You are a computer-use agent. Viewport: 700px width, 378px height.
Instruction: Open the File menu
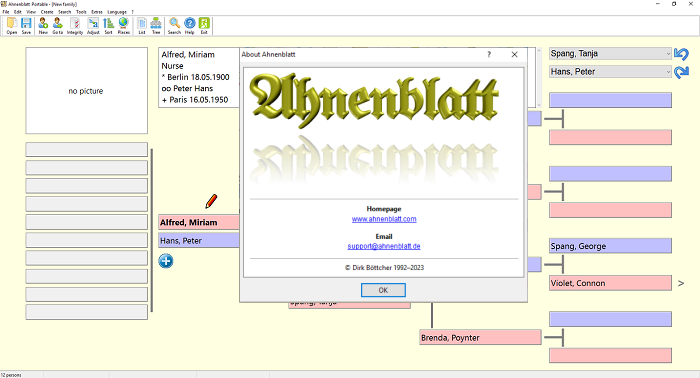[x=6, y=12]
